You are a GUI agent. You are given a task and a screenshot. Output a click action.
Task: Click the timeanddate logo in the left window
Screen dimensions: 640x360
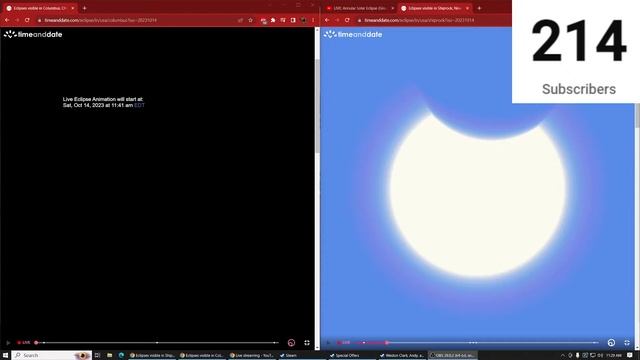(x=33, y=34)
